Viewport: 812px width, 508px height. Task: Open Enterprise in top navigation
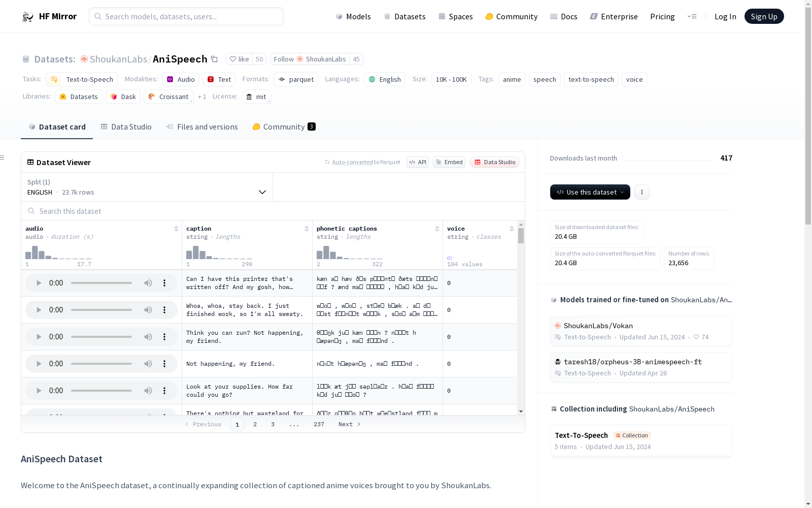coord(614,17)
